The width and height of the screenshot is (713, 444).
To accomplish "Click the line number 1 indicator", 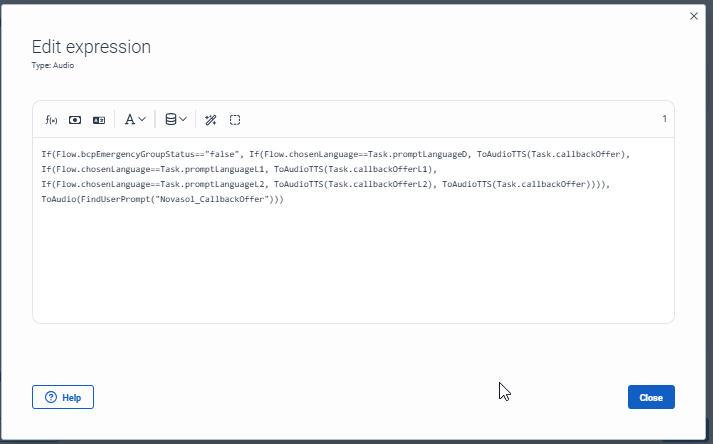I will click(664, 119).
